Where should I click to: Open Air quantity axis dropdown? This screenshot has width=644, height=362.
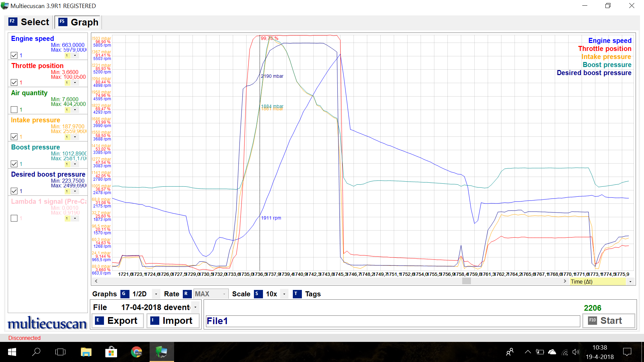tap(75, 110)
